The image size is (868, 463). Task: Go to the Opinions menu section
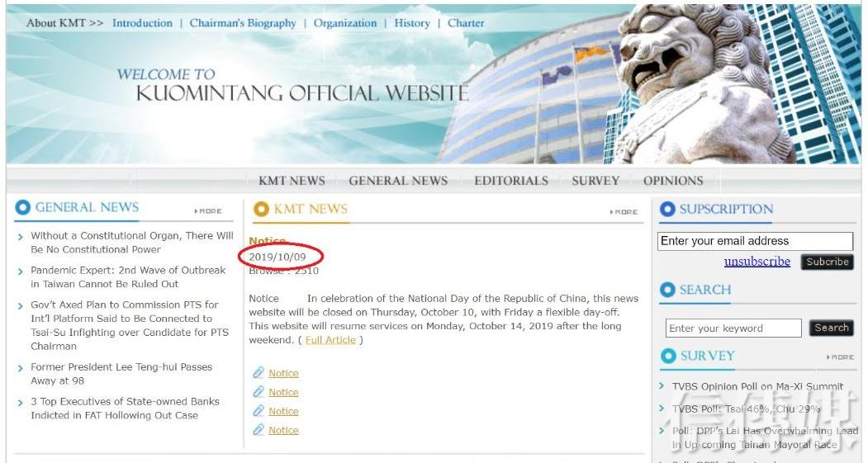pos(673,181)
